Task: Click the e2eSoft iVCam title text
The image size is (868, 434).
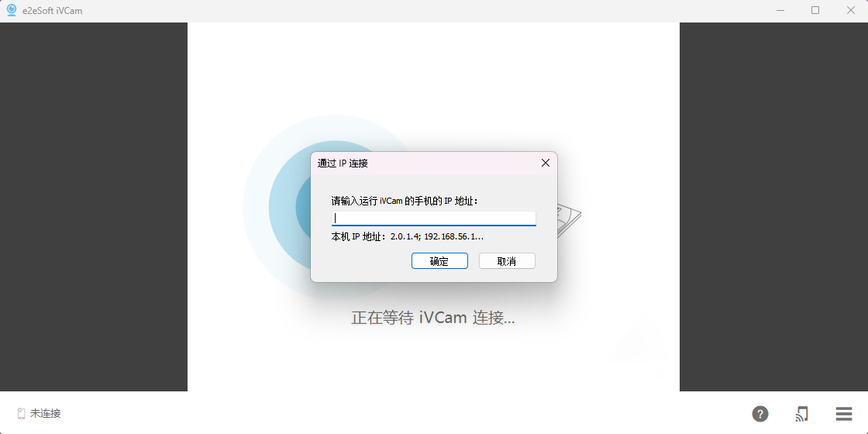Action: pyautogui.click(x=53, y=11)
